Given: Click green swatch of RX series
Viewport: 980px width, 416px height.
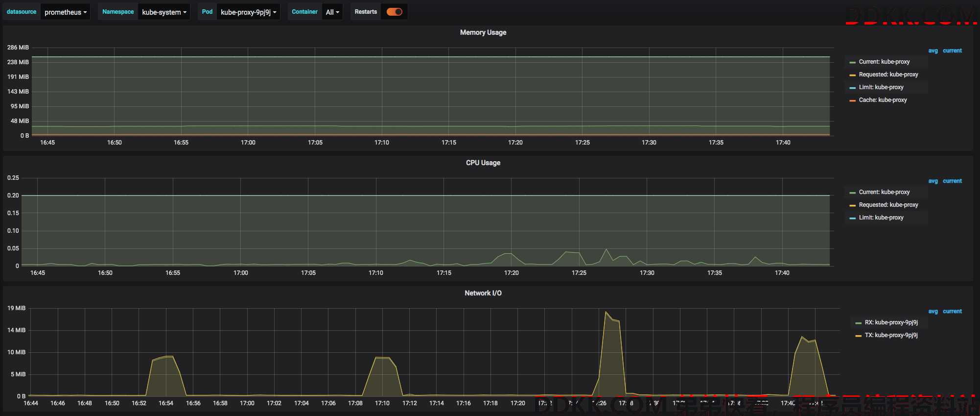Looking at the screenshot, I should 859,323.
